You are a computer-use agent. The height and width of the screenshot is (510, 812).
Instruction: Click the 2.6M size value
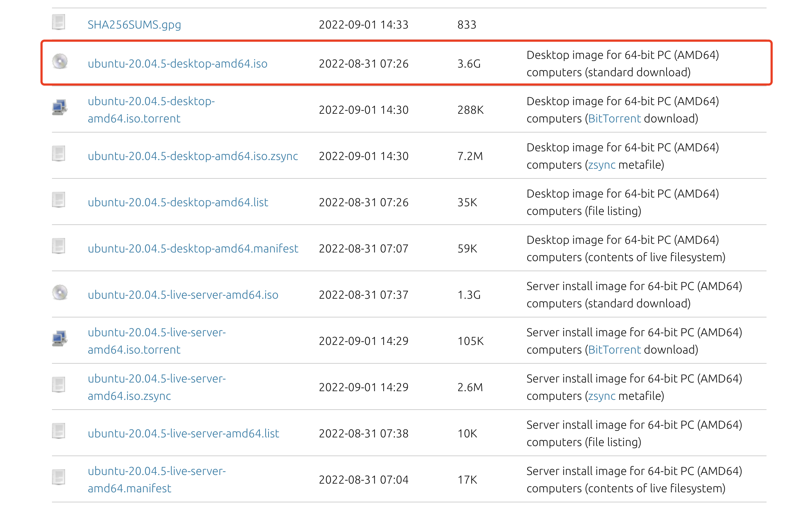click(x=470, y=387)
